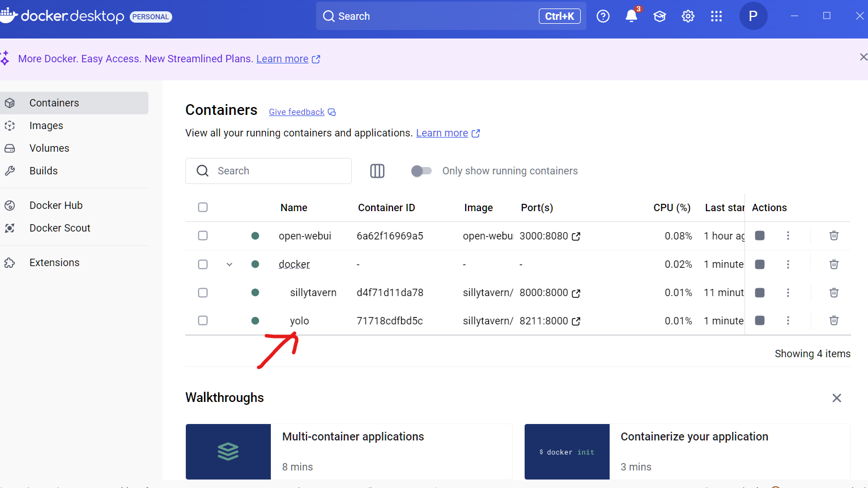Click the containers Search input field
The height and width of the screenshot is (488, 868).
(x=269, y=171)
